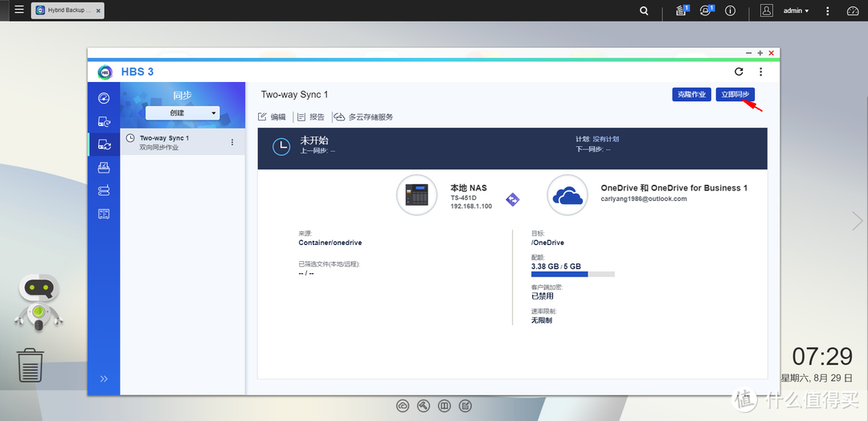This screenshot has width=868, height=421.
Task: Open the QTS more options menu
Action: (x=828, y=10)
